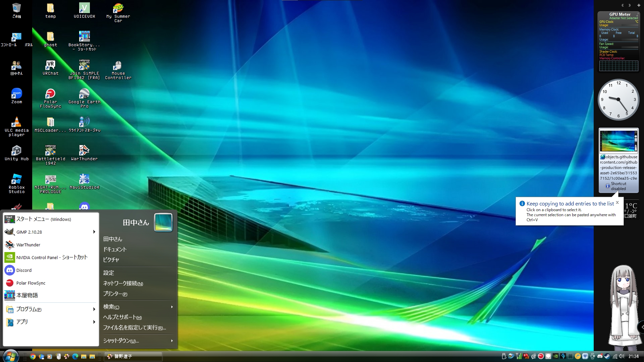Click the speaker volume tray icon
644x362 pixels.
(x=621, y=356)
